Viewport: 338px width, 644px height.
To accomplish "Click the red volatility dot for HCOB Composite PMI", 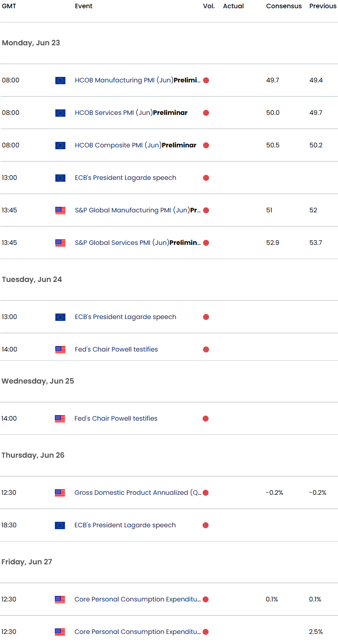I will [206, 146].
